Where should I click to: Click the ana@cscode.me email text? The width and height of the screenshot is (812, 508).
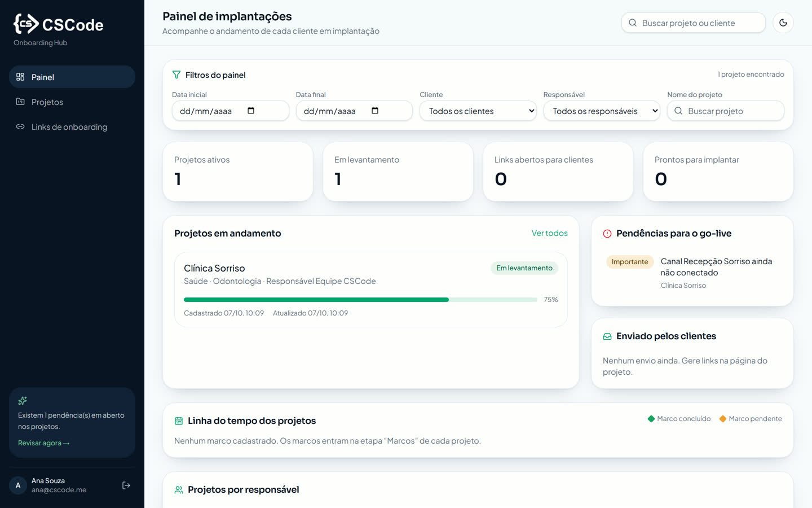(59, 490)
